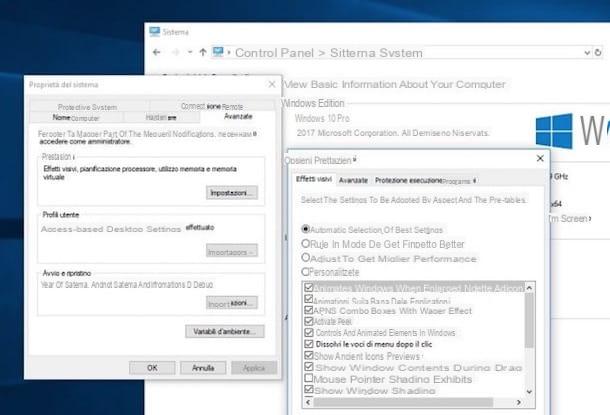Select Adjust for better performance radio

(x=306, y=257)
